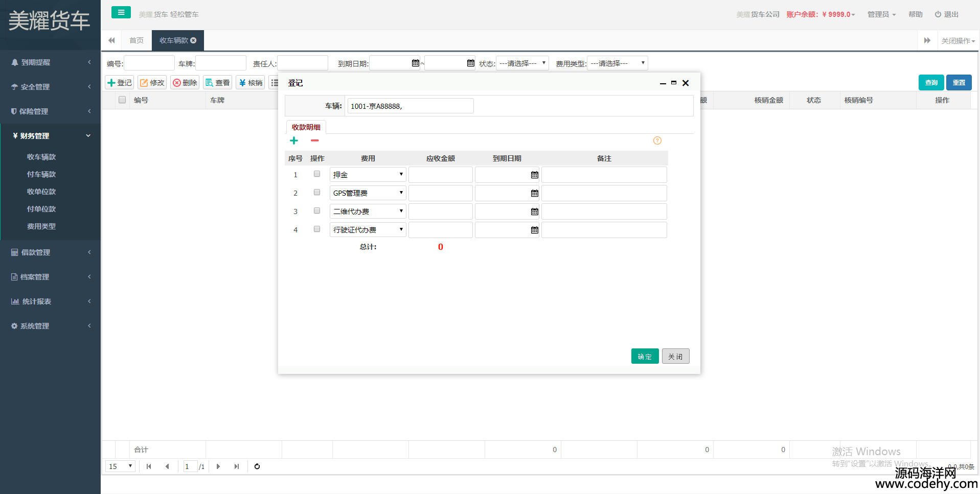Go to next page in pagination
The image size is (980, 494).
218,466
